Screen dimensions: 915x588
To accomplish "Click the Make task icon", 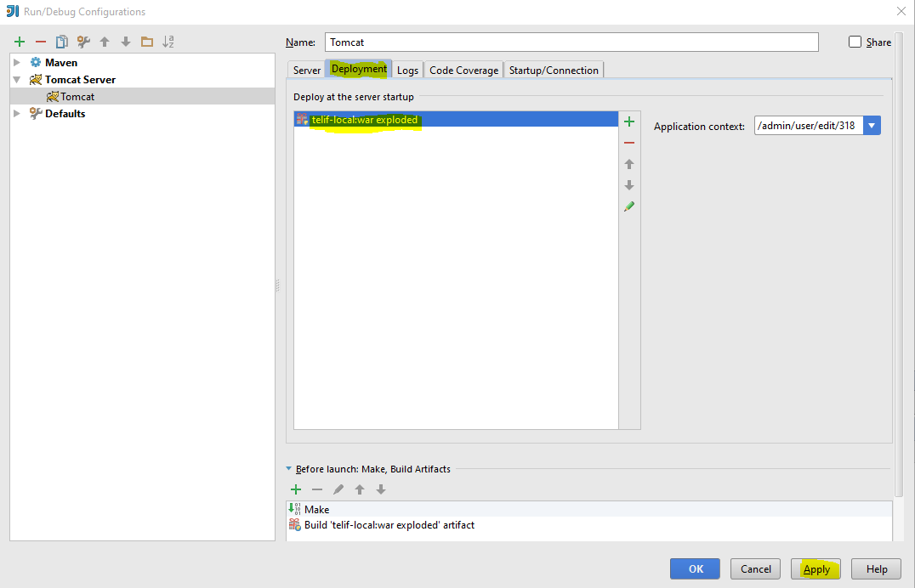I will (x=295, y=509).
